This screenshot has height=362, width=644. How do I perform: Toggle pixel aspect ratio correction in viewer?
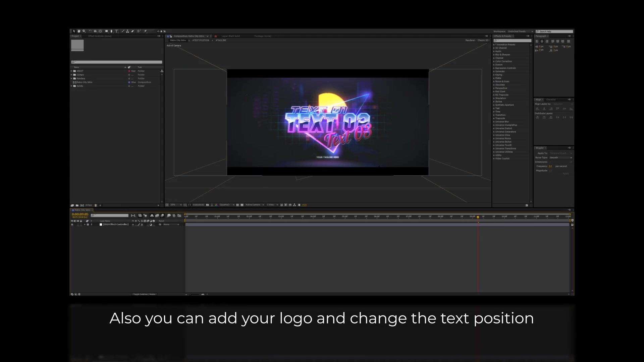pos(281,205)
